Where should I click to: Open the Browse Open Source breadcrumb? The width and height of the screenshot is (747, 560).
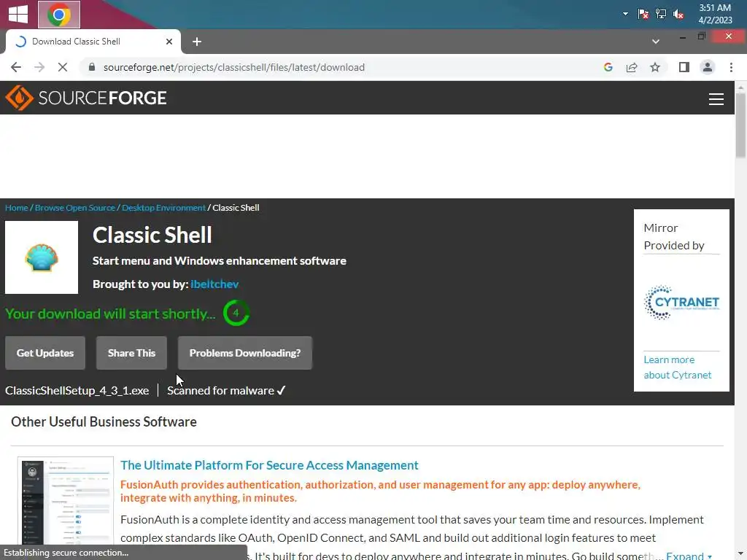click(x=75, y=208)
